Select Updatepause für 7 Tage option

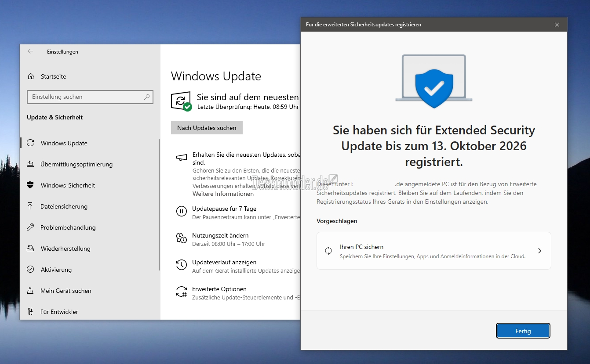pyautogui.click(x=224, y=209)
